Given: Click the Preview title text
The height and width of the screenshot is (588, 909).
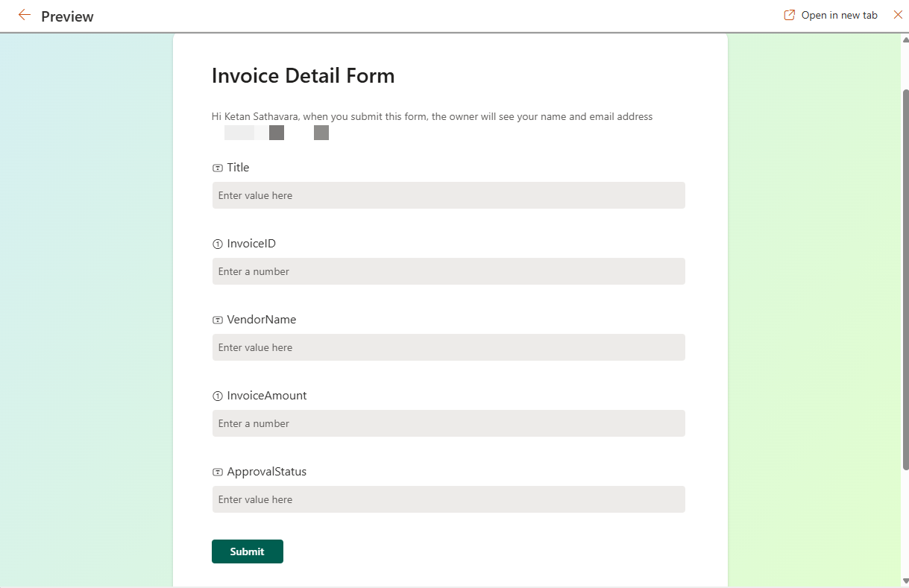Looking at the screenshot, I should click(67, 16).
